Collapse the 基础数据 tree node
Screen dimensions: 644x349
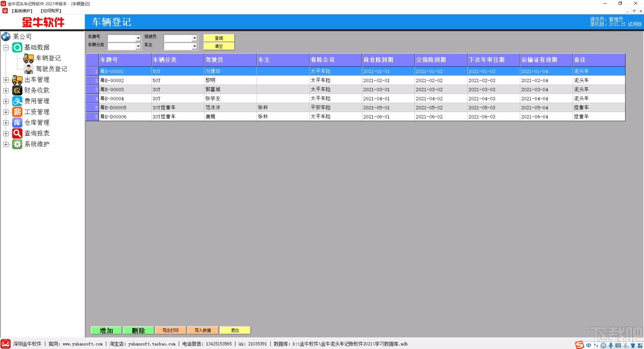point(6,48)
